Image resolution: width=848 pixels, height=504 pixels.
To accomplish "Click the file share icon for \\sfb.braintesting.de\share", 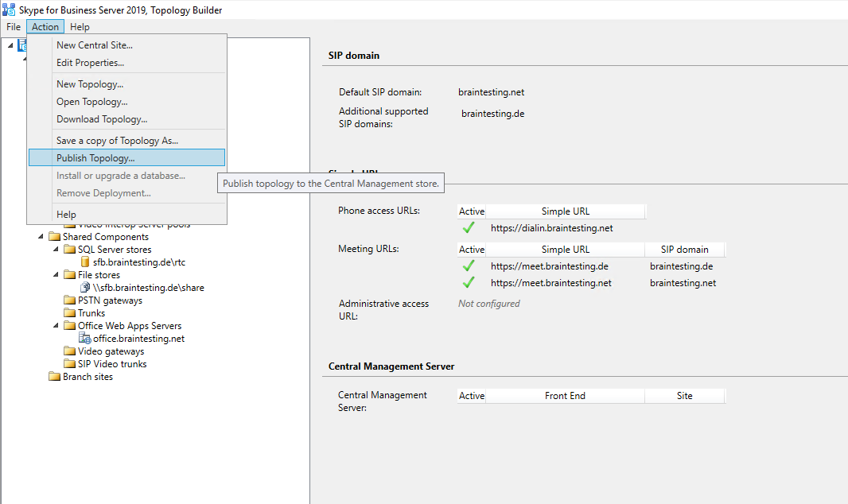I will click(85, 288).
